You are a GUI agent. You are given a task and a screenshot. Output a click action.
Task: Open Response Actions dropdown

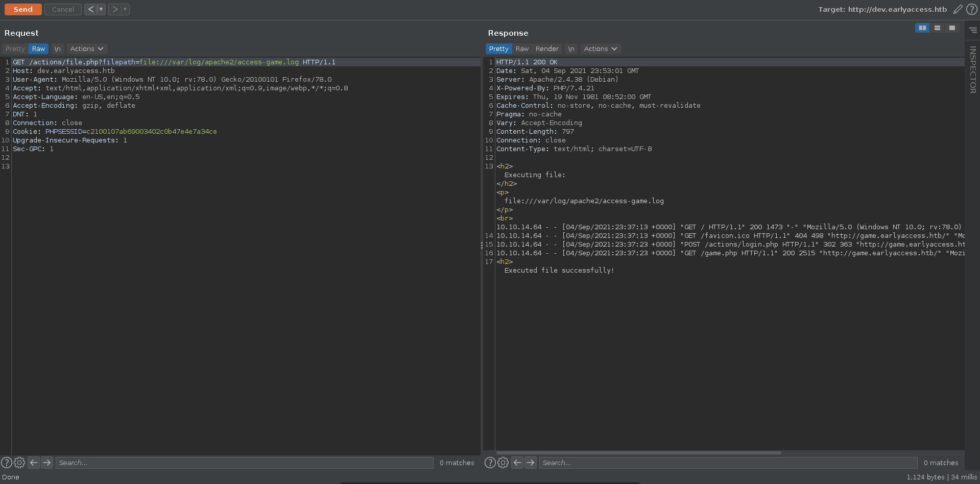(600, 49)
